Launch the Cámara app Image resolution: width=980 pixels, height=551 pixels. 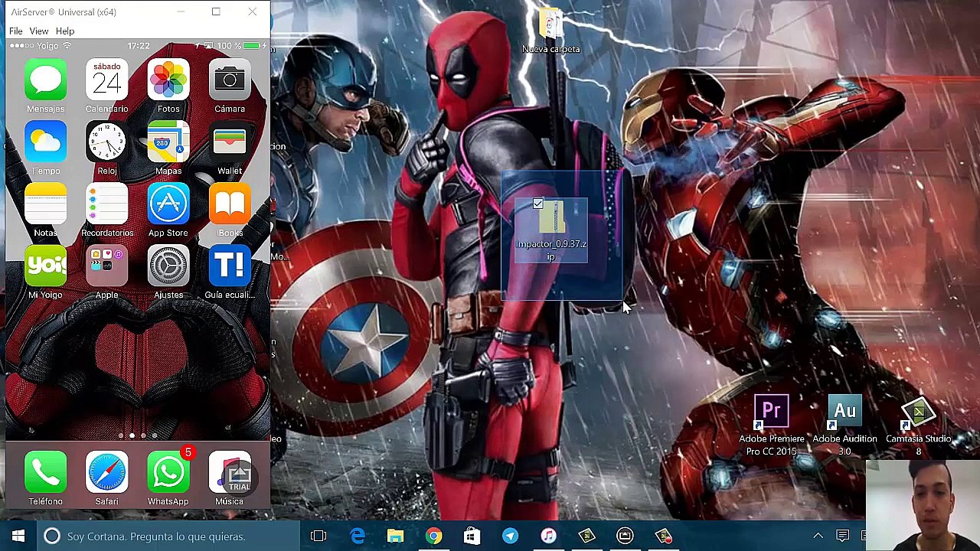[x=230, y=80]
